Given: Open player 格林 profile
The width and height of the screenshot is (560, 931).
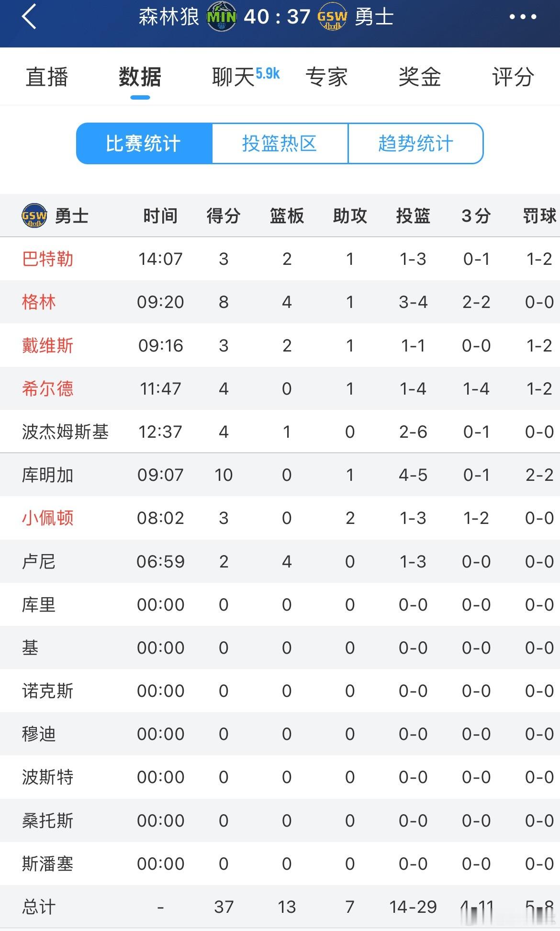Looking at the screenshot, I should [39, 302].
